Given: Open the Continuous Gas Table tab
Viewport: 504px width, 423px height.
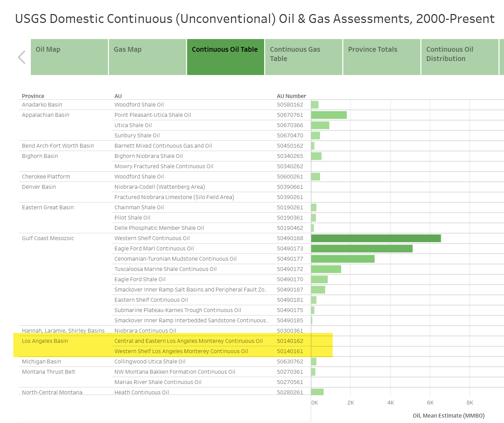Looking at the screenshot, I should pos(304,57).
